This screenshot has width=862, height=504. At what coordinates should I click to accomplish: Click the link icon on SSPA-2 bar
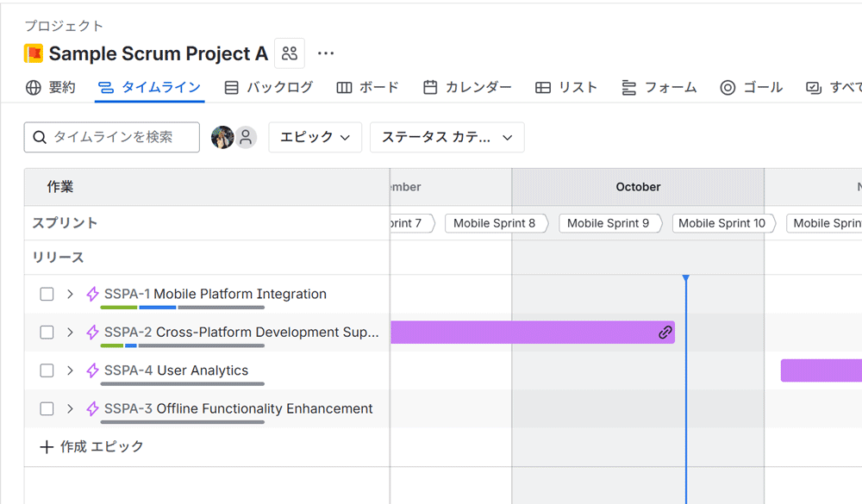[x=665, y=333]
